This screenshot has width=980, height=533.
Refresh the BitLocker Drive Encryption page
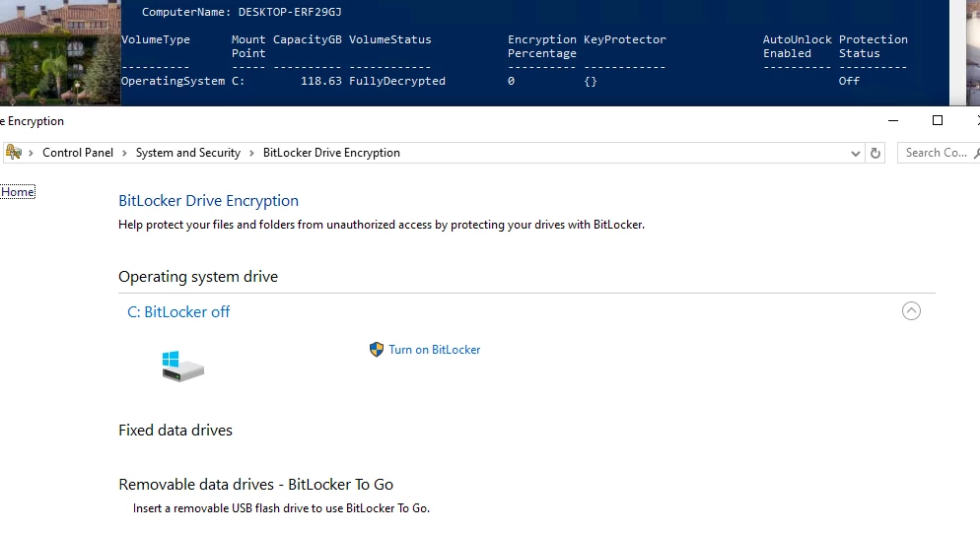pyautogui.click(x=875, y=153)
